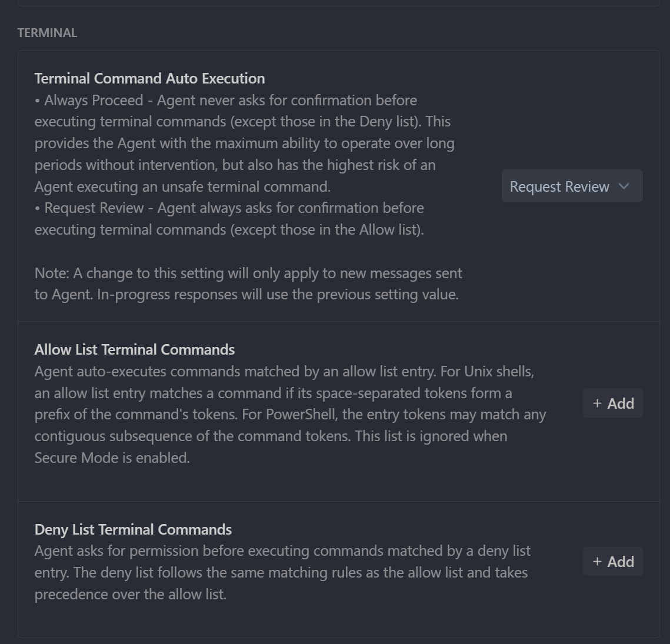This screenshot has width=670, height=644.
Task: Click the Request Review description bullet
Action: [x=229, y=218]
